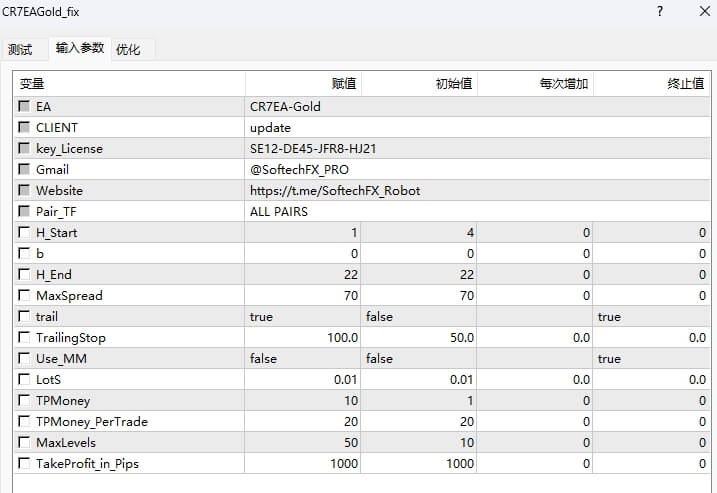This screenshot has height=493, width=717.
Task: Toggle the TrailingStop checkbox
Action: [24, 338]
